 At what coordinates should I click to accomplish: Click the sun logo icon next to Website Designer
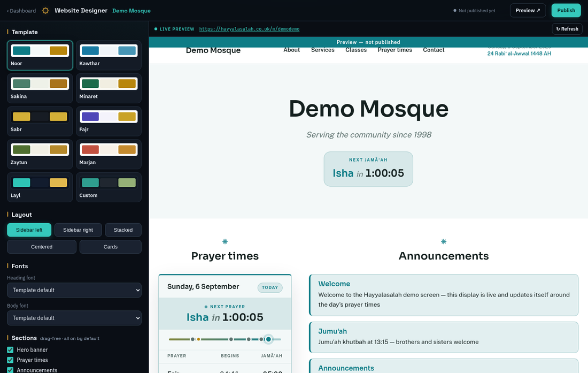(x=45, y=11)
